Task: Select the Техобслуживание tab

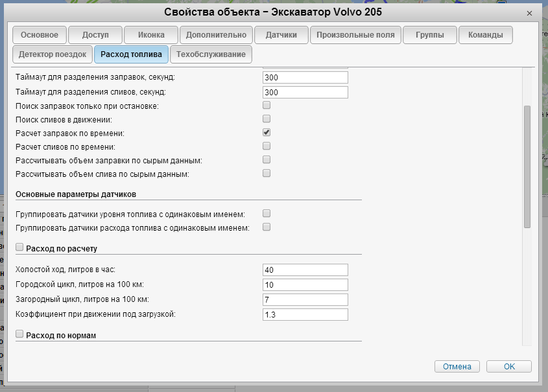Action: (211, 54)
